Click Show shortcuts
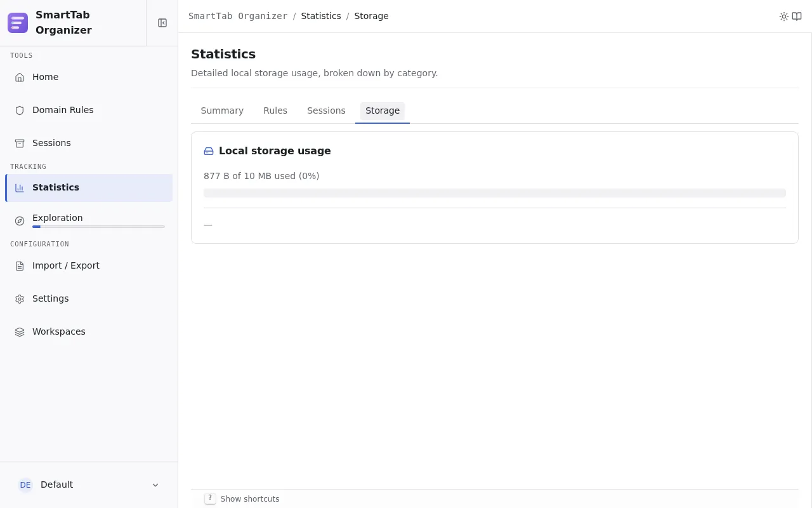The image size is (812, 508). point(250,499)
